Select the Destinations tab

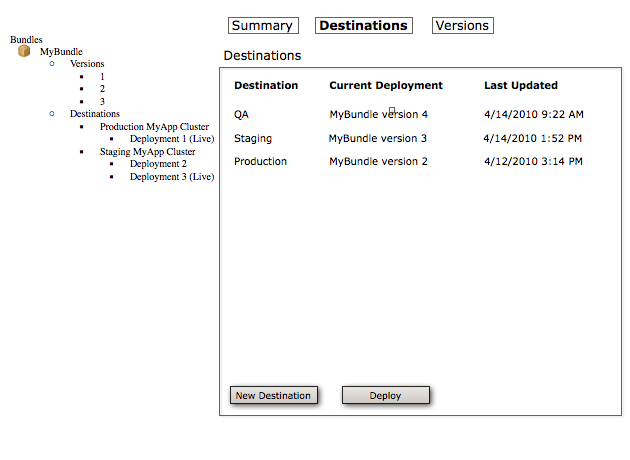tap(363, 26)
